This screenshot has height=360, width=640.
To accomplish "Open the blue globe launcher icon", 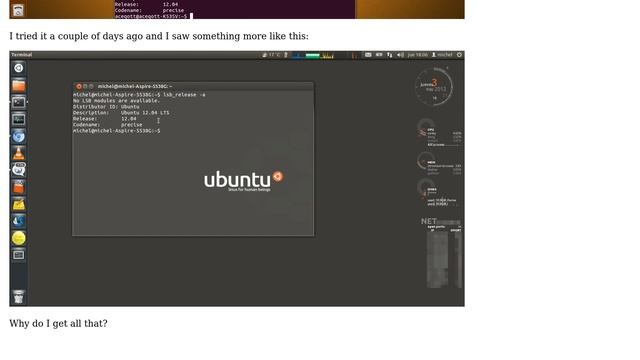I will 18,221.
